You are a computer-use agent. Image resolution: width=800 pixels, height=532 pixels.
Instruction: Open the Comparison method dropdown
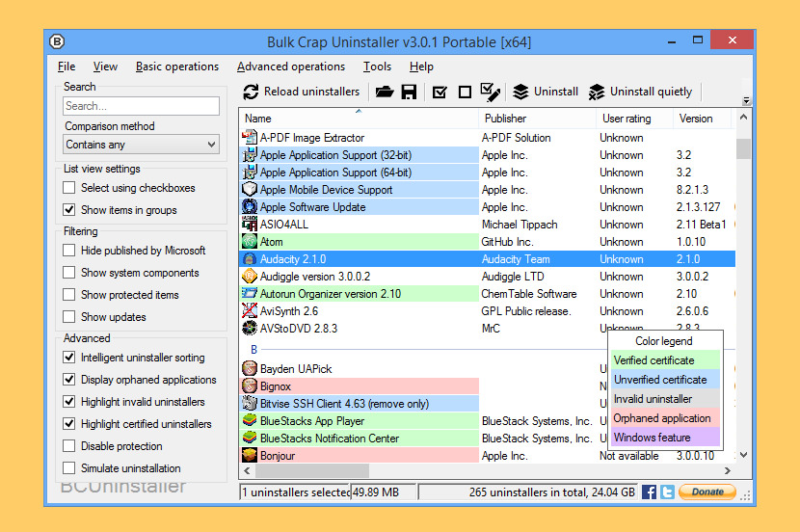point(142,145)
